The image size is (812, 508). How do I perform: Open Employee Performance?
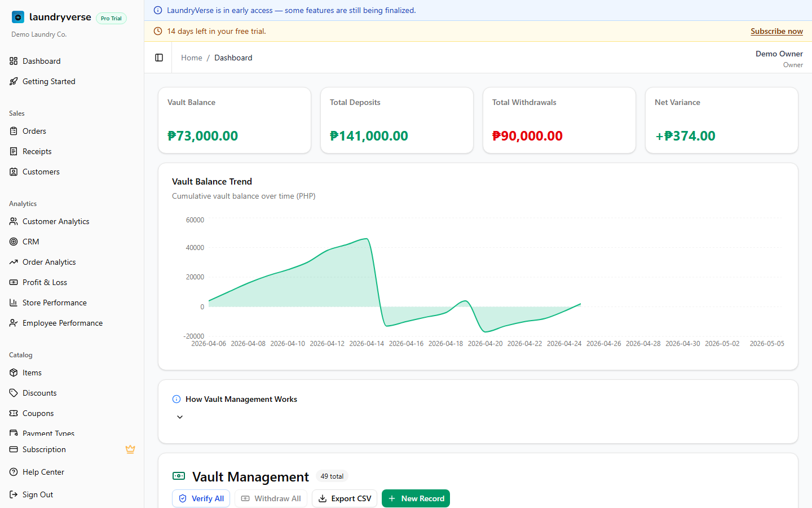click(x=72, y=323)
